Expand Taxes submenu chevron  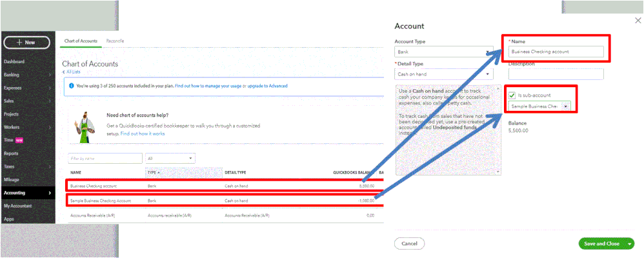pyautogui.click(x=50, y=167)
